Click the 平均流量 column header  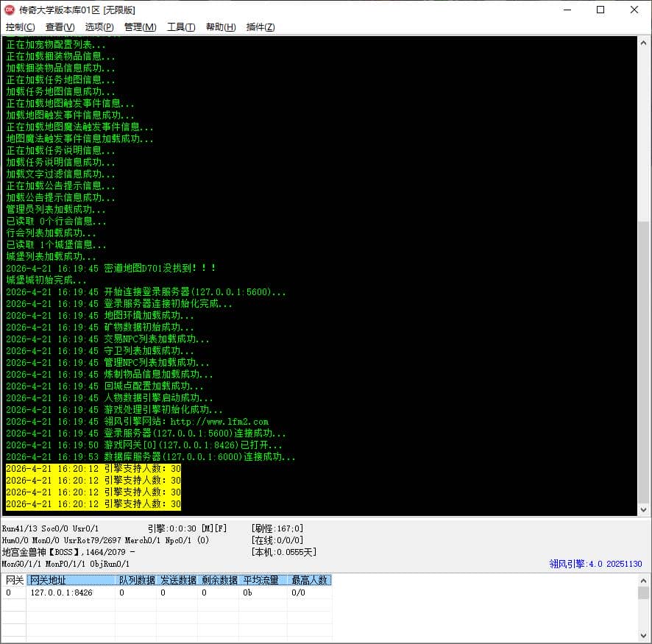(263, 580)
